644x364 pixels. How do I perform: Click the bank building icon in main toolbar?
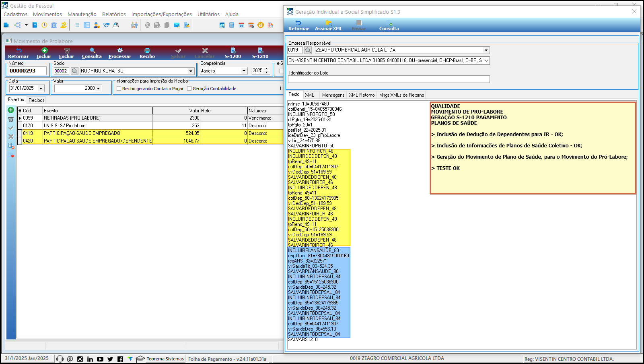pyautogui.click(x=54, y=25)
